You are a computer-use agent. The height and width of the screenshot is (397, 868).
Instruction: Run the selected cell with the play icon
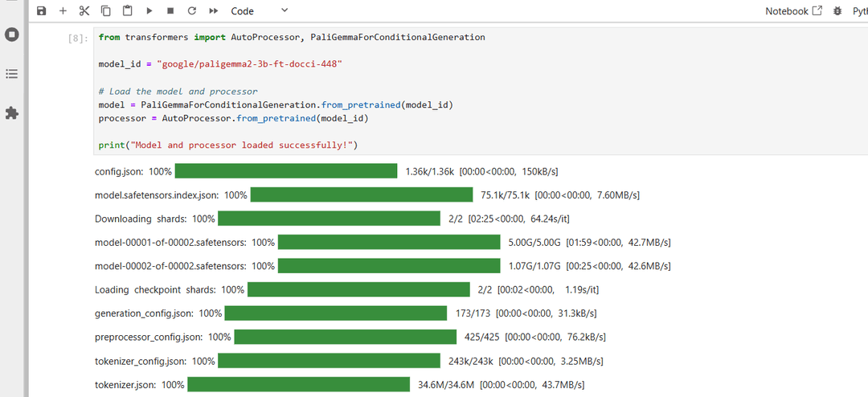click(x=149, y=10)
